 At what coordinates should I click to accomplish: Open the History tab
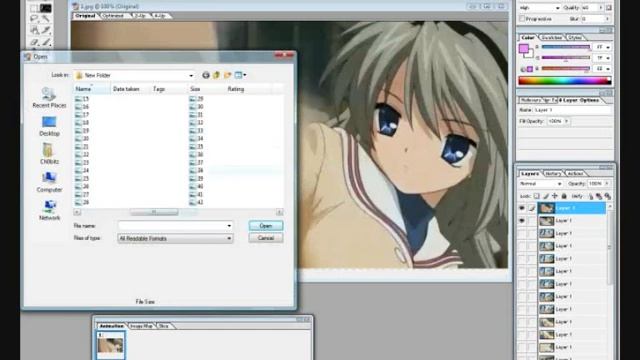pos(553,174)
